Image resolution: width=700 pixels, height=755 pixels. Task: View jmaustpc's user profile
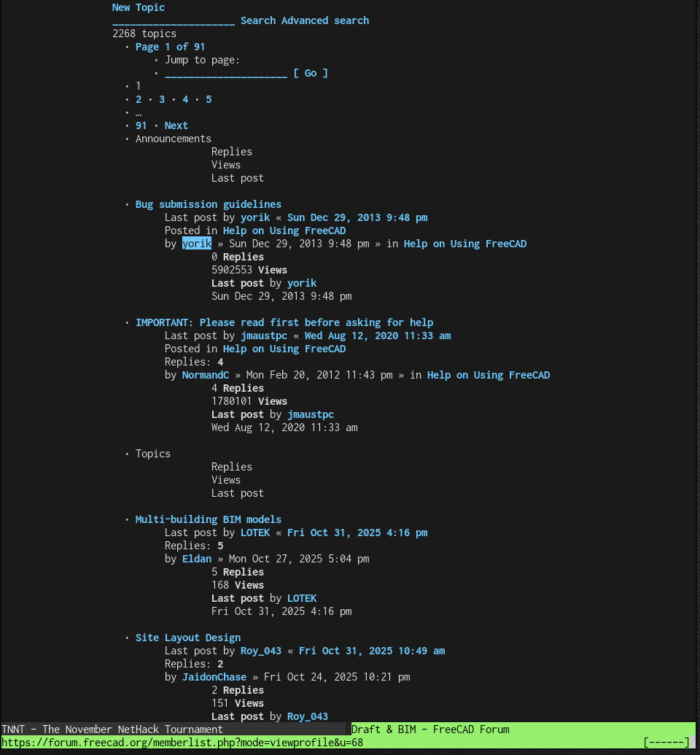pyautogui.click(x=264, y=335)
